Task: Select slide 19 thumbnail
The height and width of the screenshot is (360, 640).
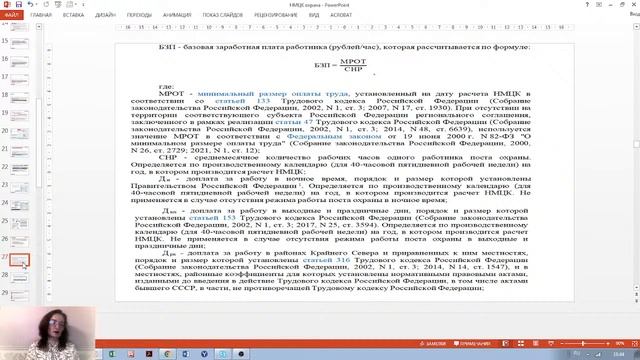Action: click(19, 116)
